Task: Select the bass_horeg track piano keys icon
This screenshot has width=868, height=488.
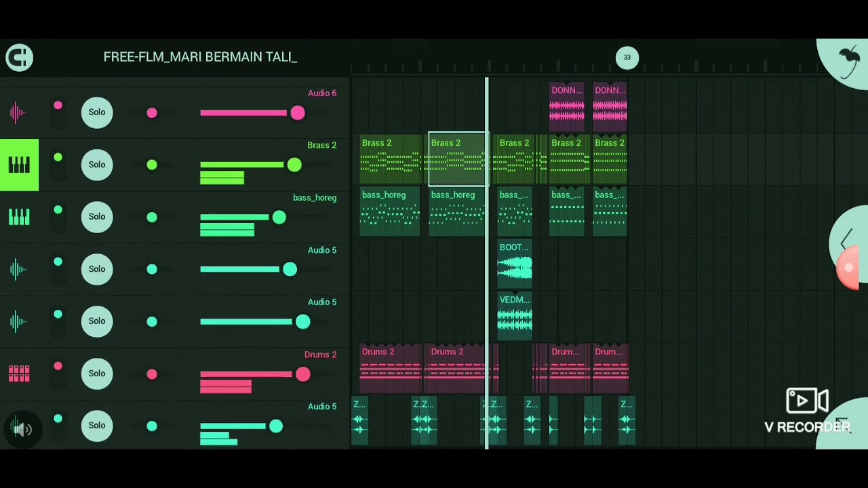Action: click(19, 217)
